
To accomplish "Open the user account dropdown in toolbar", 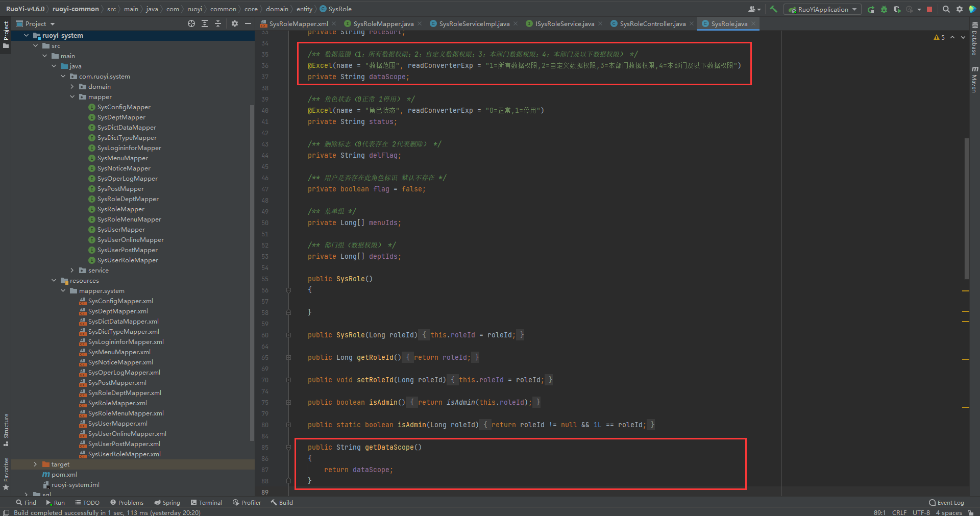I will click(754, 9).
